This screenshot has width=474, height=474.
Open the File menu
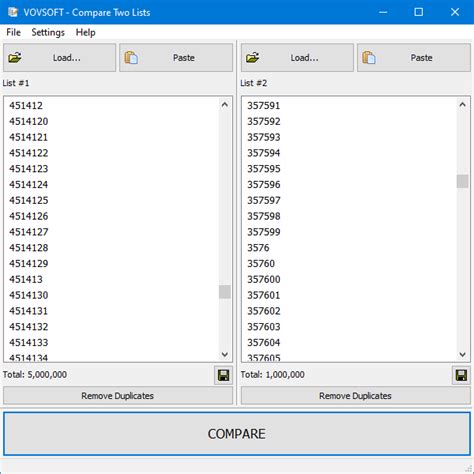[x=13, y=32]
